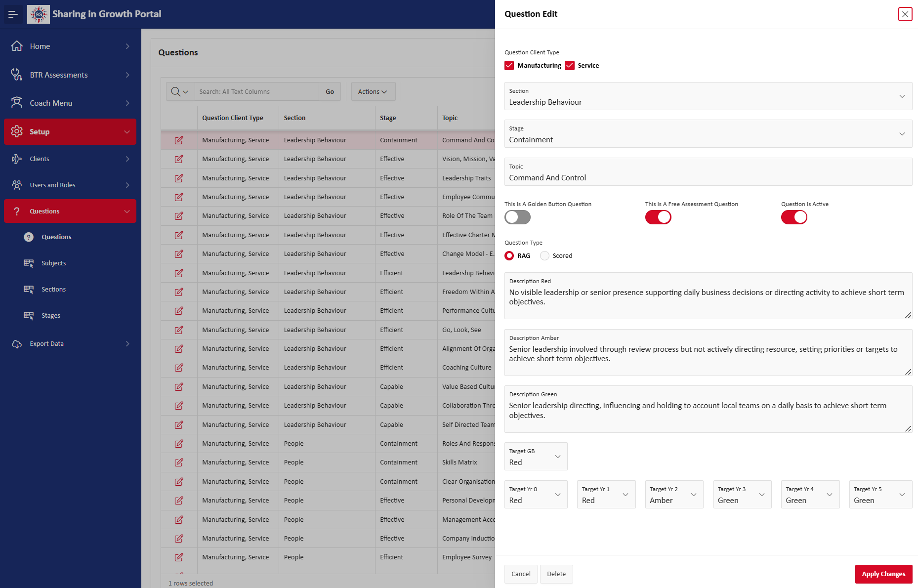This screenshot has height=588, width=918.
Task: Open the Section dropdown
Action: 708,96
